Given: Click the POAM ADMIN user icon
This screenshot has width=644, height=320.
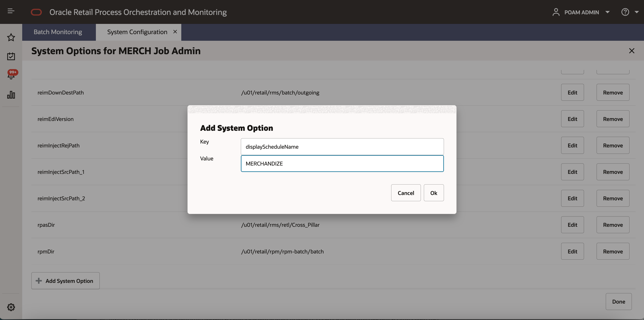Looking at the screenshot, I should coord(556,12).
